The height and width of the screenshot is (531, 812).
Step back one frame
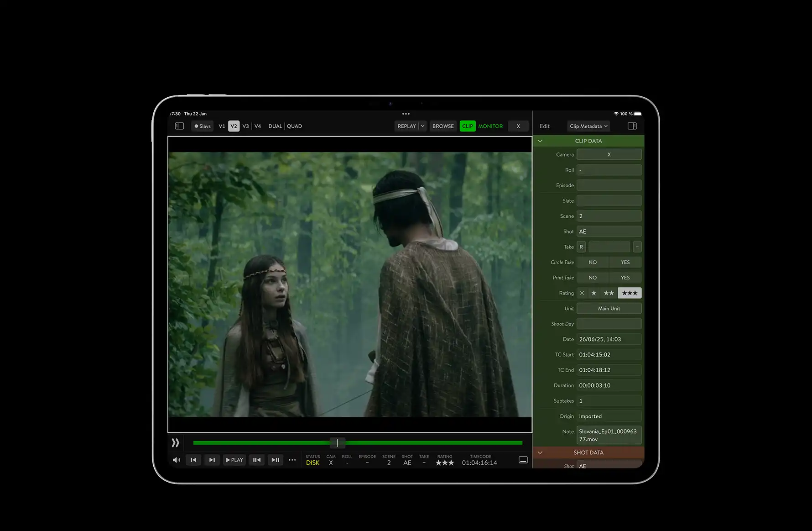[257, 460]
